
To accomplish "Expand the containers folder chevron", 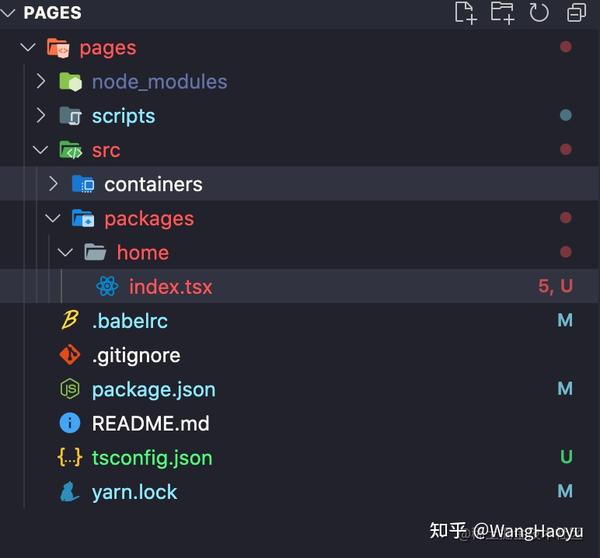I will click(x=53, y=184).
